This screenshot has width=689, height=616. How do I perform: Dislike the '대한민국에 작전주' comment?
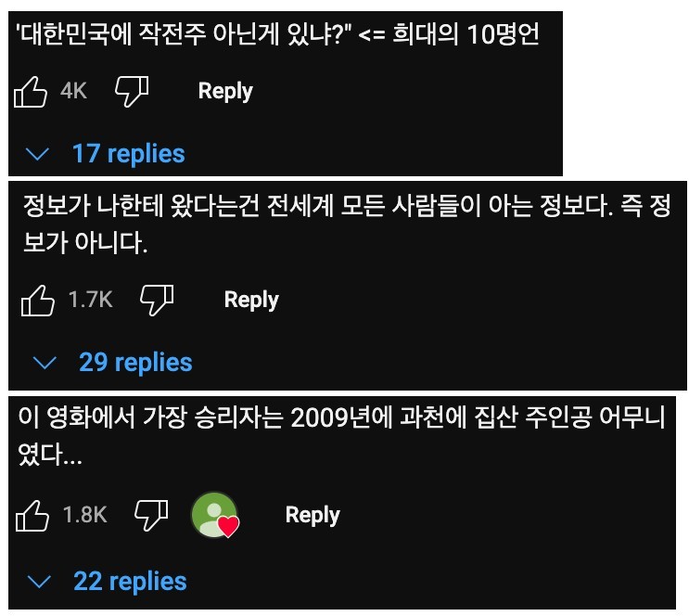131,91
